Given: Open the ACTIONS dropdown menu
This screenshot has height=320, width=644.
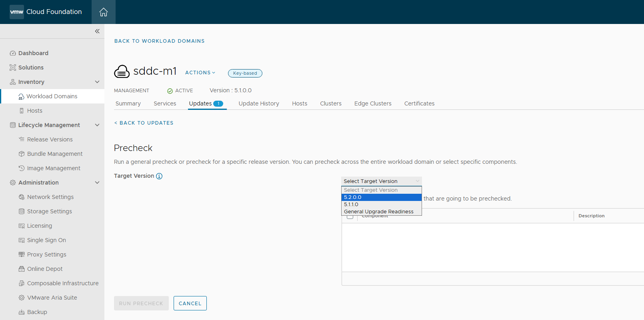Looking at the screenshot, I should point(200,73).
